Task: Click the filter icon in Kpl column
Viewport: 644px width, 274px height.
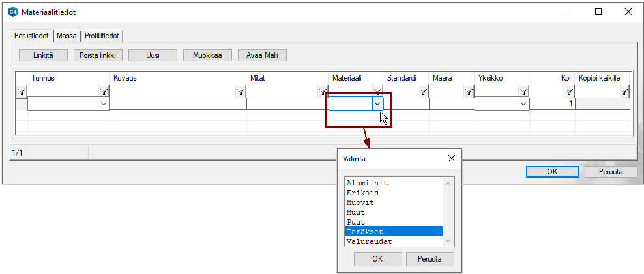Action: 568,92
